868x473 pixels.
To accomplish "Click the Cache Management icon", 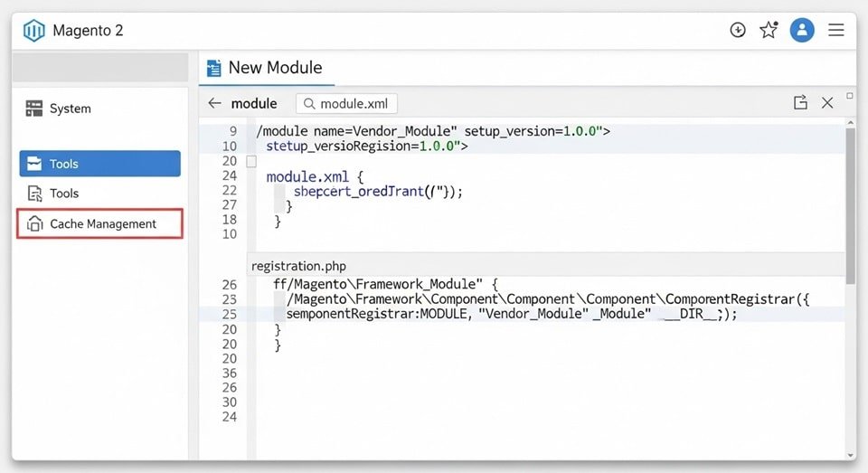I will (35, 223).
